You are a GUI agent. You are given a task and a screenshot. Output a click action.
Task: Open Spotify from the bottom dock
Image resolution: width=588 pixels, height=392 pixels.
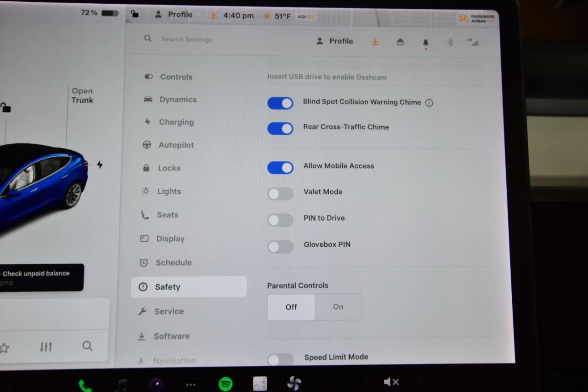click(x=225, y=382)
